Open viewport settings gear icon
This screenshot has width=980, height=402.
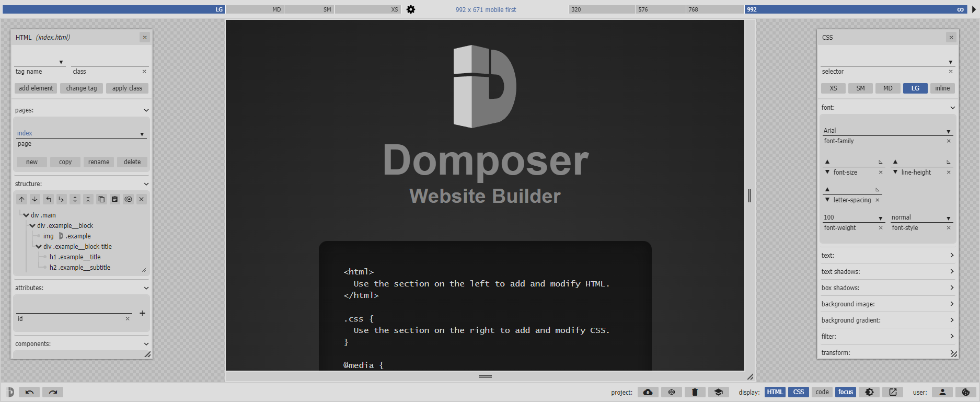point(411,9)
